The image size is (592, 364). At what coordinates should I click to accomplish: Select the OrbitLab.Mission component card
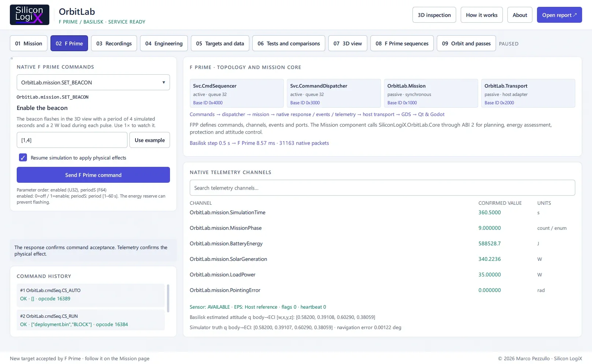tap(431, 93)
